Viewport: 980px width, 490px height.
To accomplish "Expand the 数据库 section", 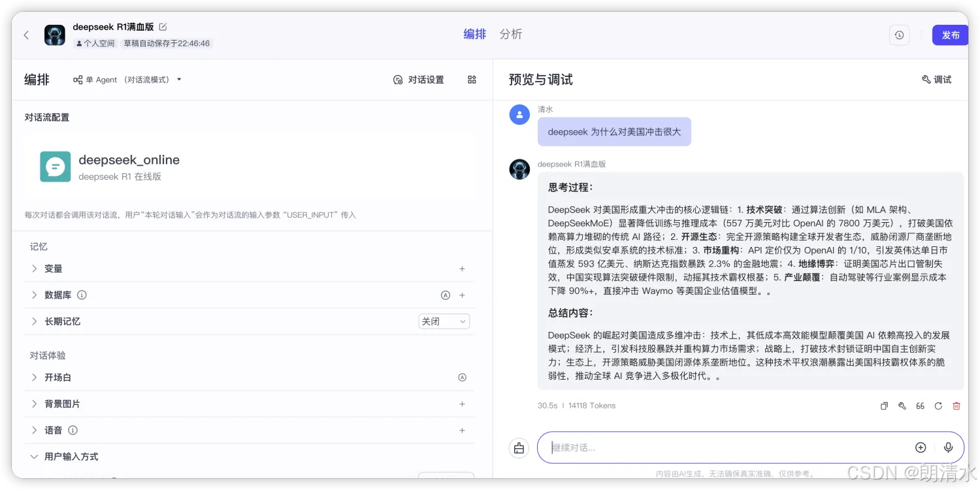I will coord(34,295).
